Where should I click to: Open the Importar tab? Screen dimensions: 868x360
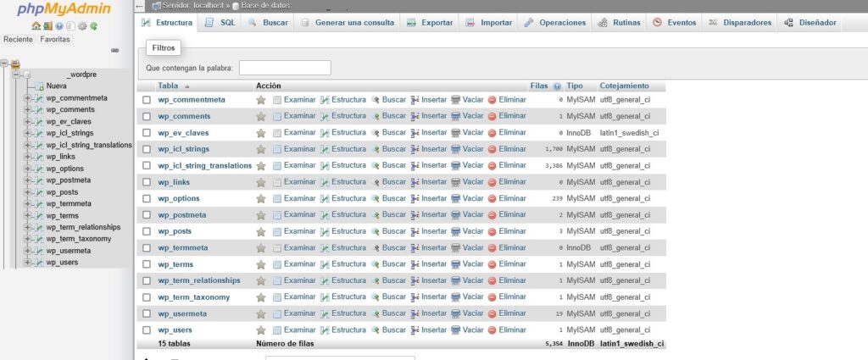tap(489, 23)
